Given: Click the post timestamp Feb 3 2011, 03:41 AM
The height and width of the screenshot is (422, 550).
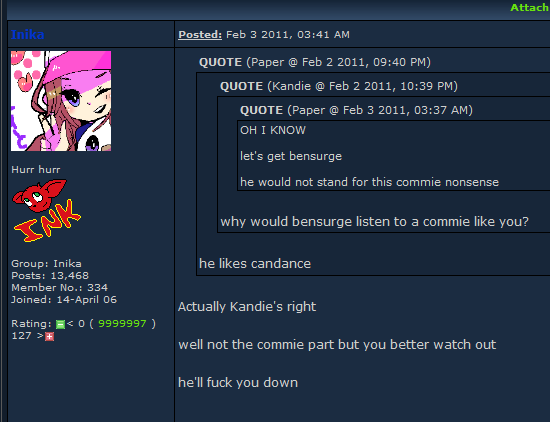Looking at the screenshot, I should click(x=288, y=34).
